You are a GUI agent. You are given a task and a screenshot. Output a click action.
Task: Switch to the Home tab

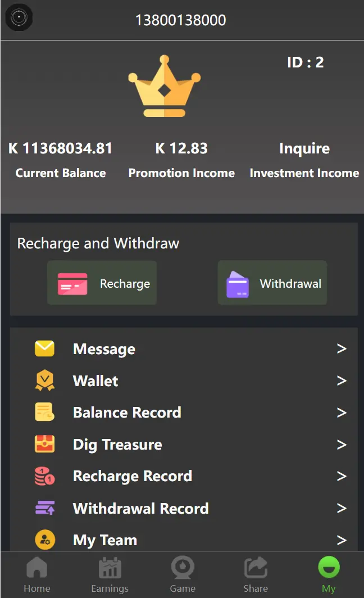(x=37, y=575)
